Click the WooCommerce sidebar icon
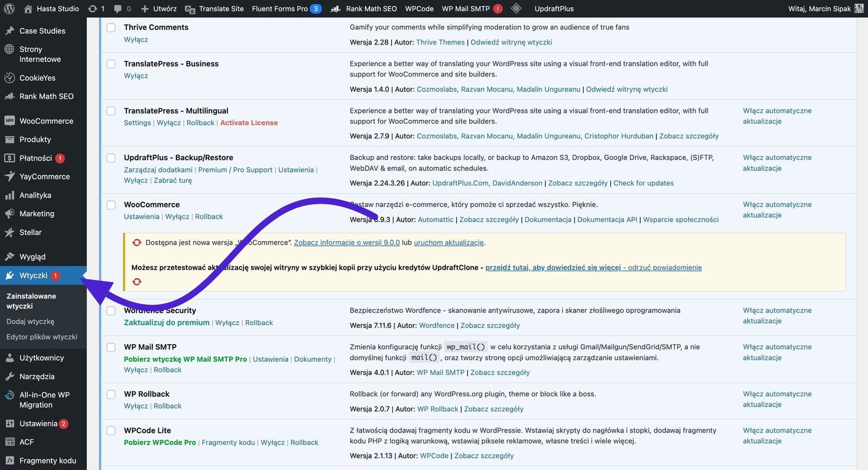 (x=9, y=121)
